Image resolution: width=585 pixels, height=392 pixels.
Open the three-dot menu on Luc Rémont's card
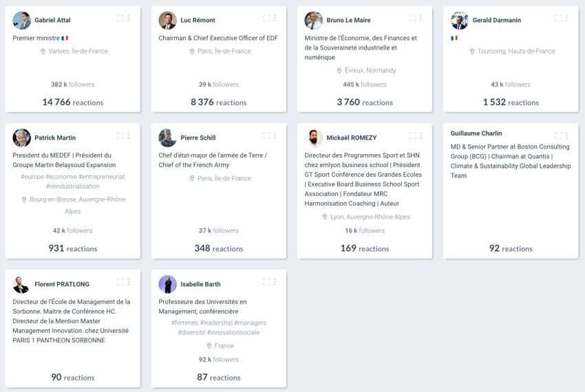(275, 18)
